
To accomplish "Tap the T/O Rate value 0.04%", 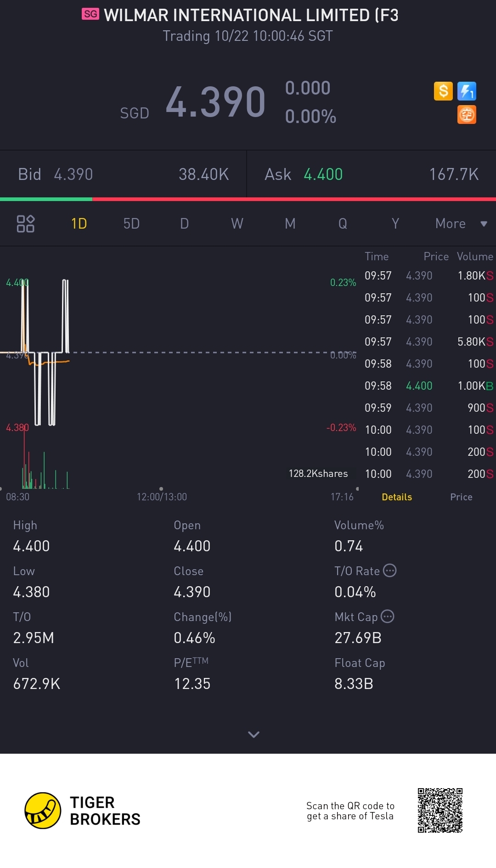I will 355,592.
